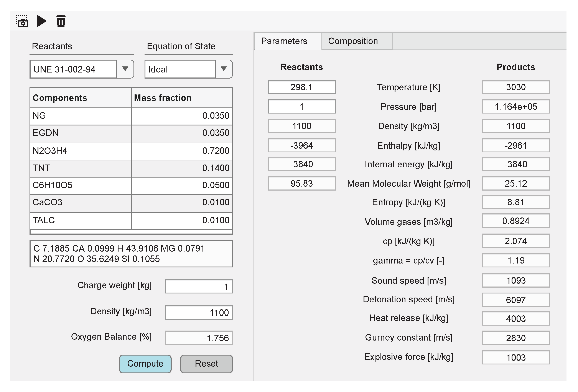Click the Detonation speed product value
This screenshot has width=578, height=392.
pos(515,300)
